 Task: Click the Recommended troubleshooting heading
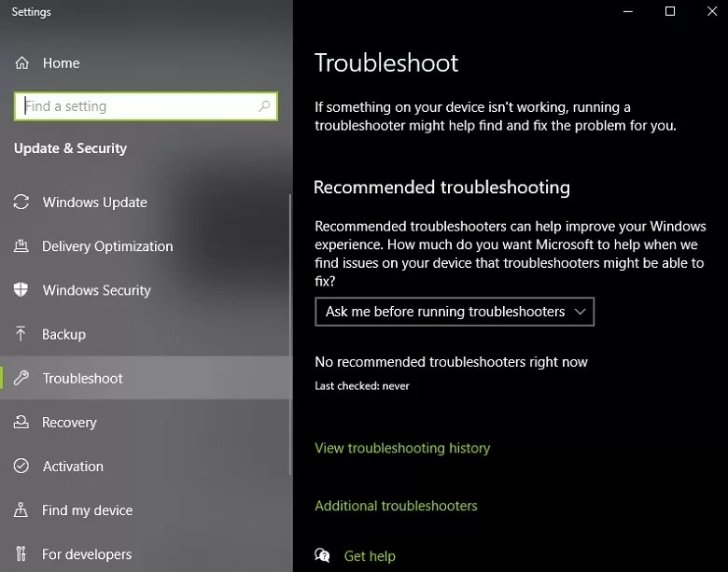[x=441, y=188]
